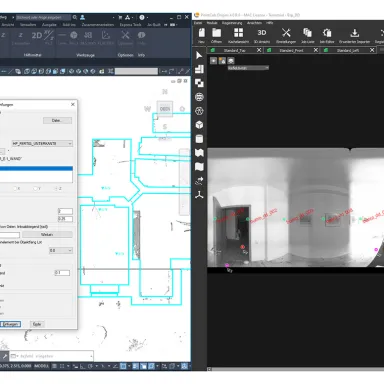Open Einstellungen in the PointCab toolbar
The image size is (384, 384).
pos(286,33)
